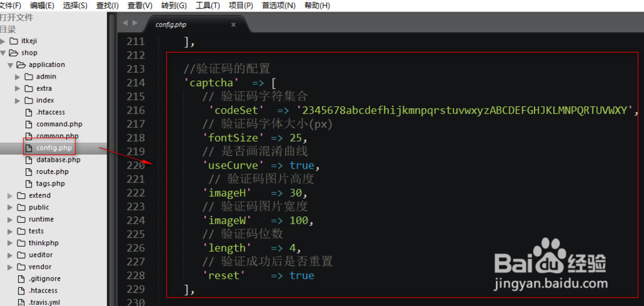This screenshot has width=644, height=306.
Task: Expand the tests folder arrow
Action: pos(10,231)
